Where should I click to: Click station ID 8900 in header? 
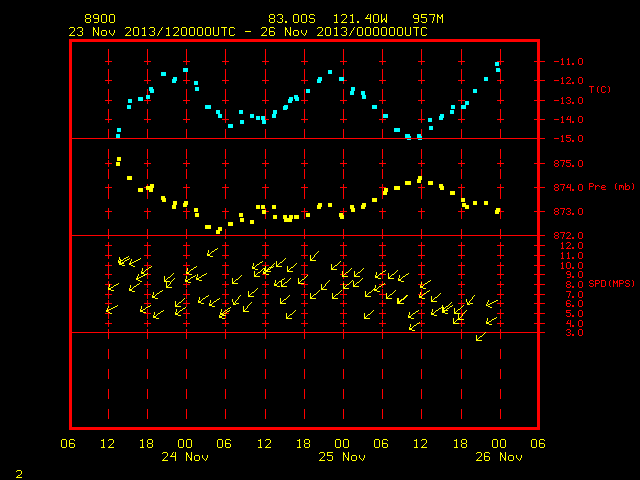(100, 19)
